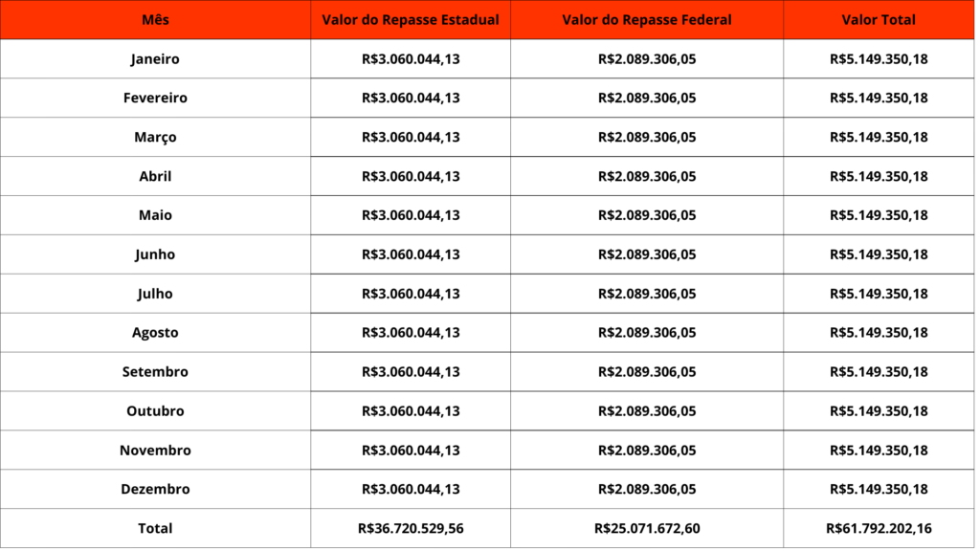Select the Agosto month cell
This screenshot has height=551, width=980.
point(155,334)
